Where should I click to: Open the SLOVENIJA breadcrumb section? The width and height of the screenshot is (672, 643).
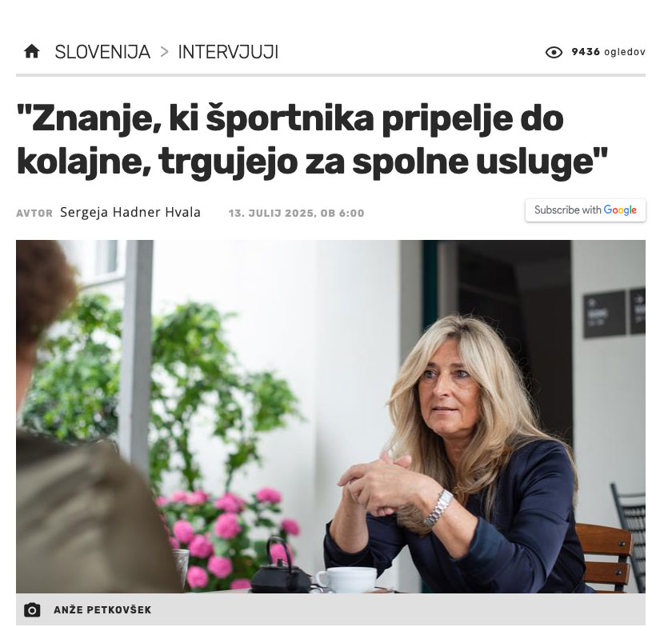[x=102, y=52]
